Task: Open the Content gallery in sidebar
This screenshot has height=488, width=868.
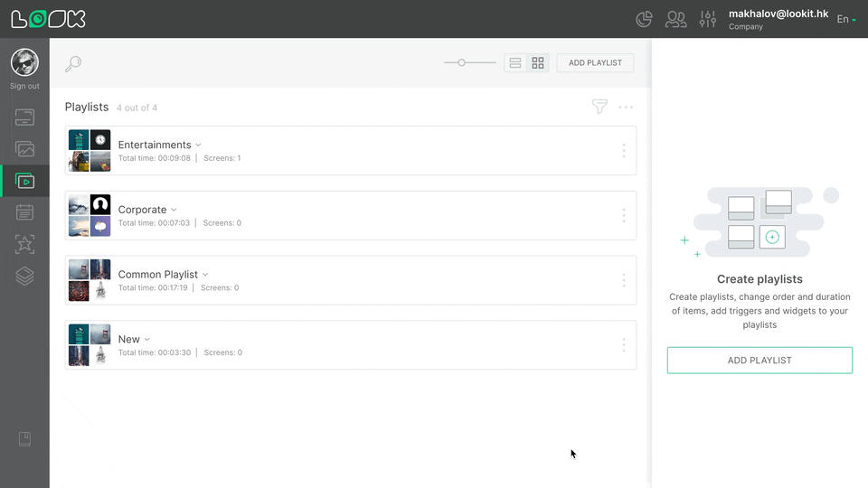Action: [24, 149]
